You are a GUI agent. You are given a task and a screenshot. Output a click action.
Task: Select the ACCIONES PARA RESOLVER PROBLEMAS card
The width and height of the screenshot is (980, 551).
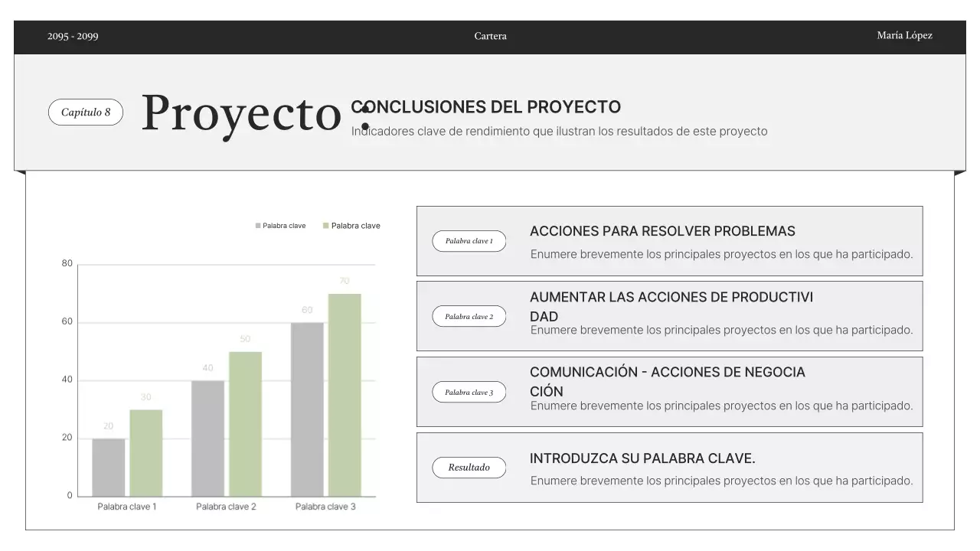[x=669, y=240]
